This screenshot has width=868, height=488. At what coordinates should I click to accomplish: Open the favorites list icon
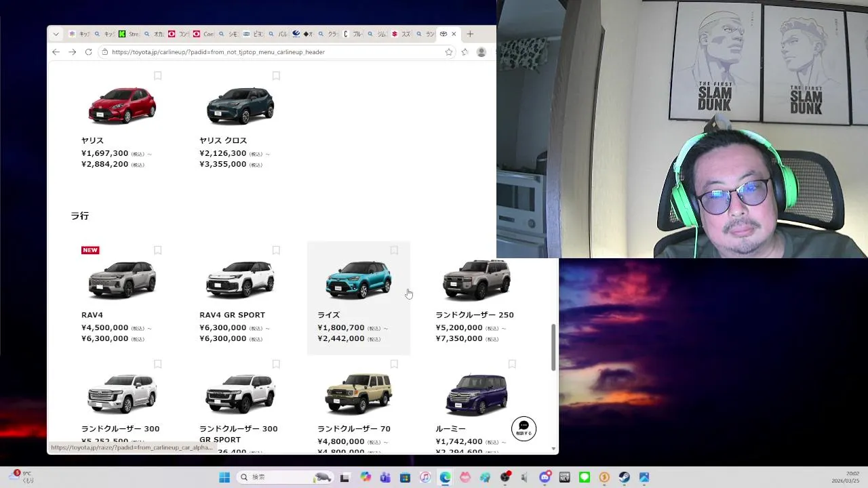click(x=465, y=52)
